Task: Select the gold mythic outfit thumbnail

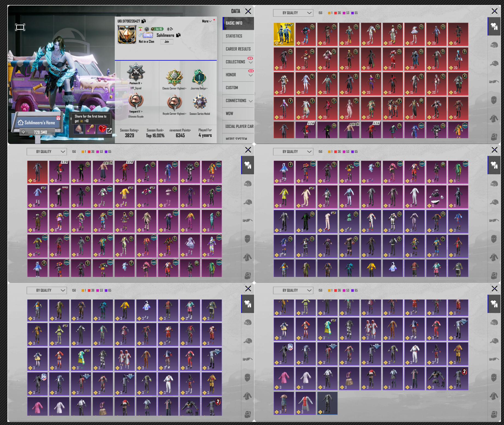Action: tap(284, 34)
